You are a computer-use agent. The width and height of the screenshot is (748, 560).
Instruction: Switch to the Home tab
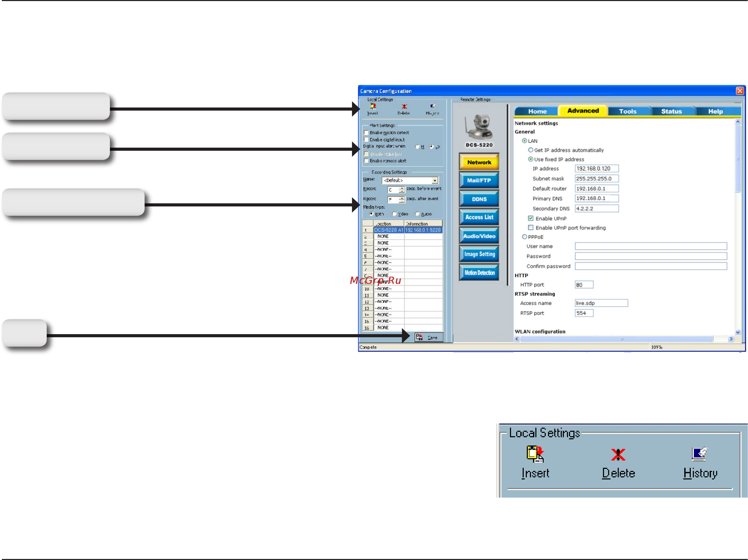tap(537, 111)
